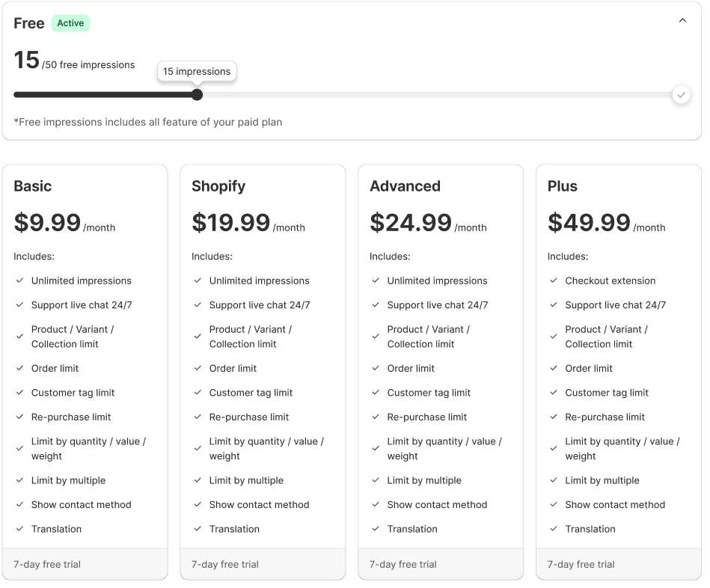
Task: Click checkmark beside Unlimited impressions in Basic
Action: (x=19, y=281)
